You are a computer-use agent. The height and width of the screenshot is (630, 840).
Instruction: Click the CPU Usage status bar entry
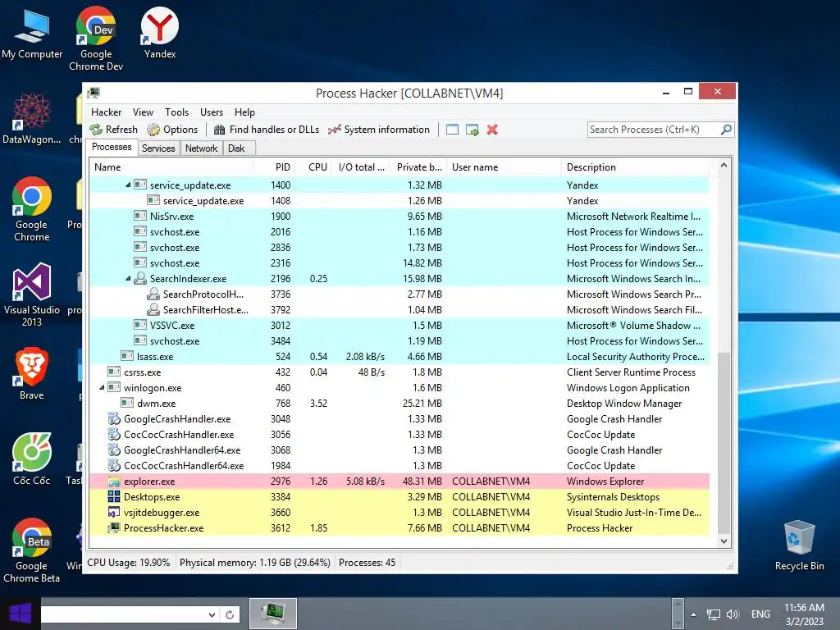coord(129,563)
